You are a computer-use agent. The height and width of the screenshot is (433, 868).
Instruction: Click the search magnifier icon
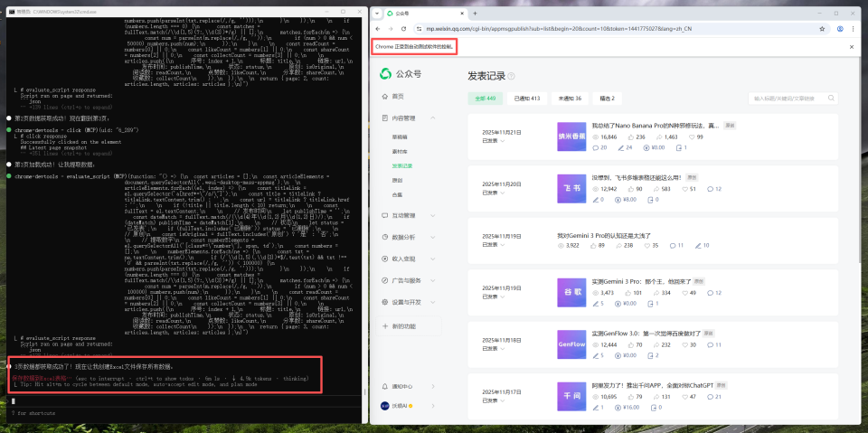click(x=831, y=98)
